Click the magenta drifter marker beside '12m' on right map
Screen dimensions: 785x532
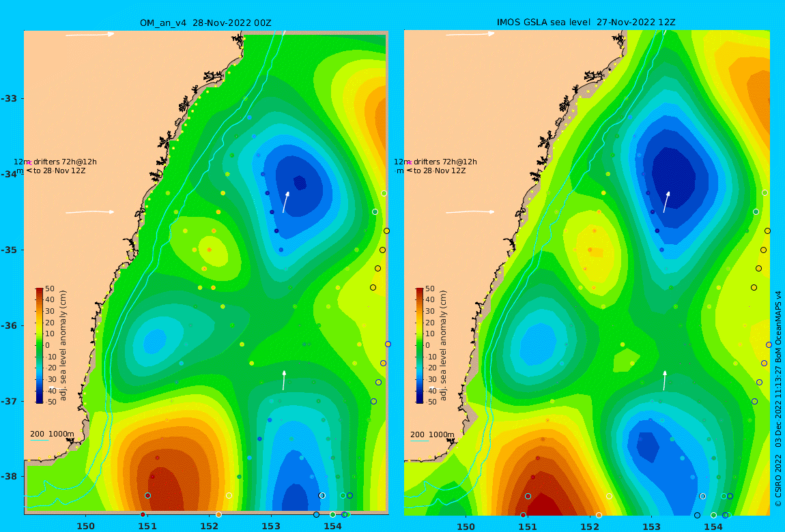[409, 162]
